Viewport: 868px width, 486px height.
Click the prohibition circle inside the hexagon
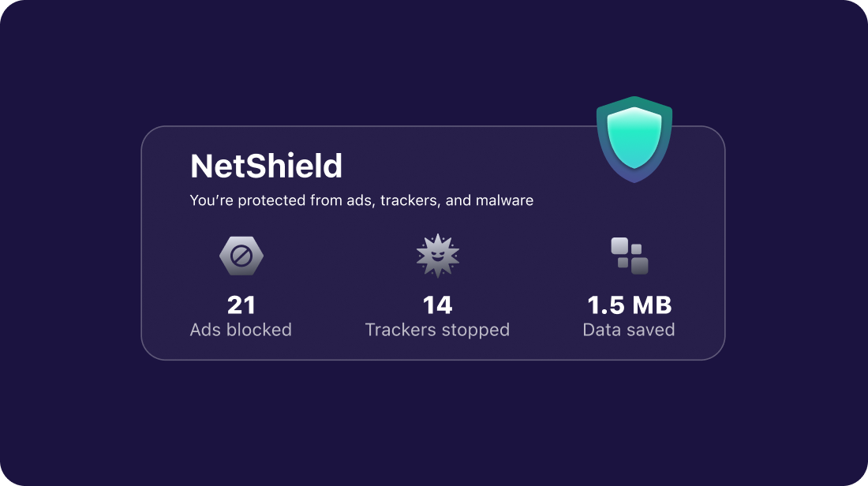point(241,256)
